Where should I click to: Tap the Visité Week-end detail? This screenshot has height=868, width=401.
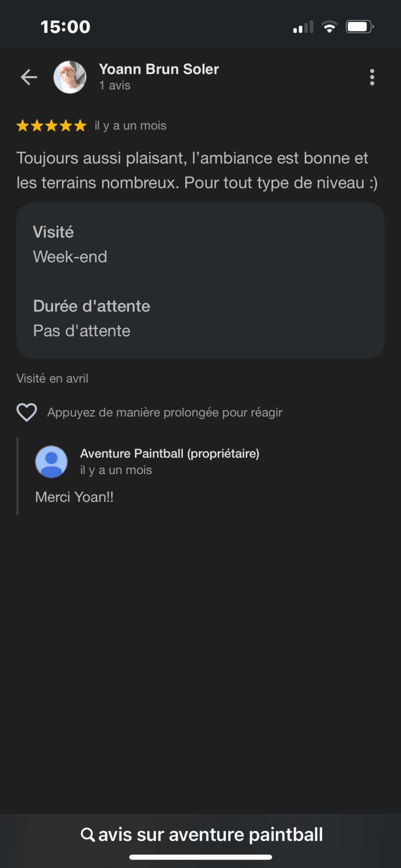70,244
